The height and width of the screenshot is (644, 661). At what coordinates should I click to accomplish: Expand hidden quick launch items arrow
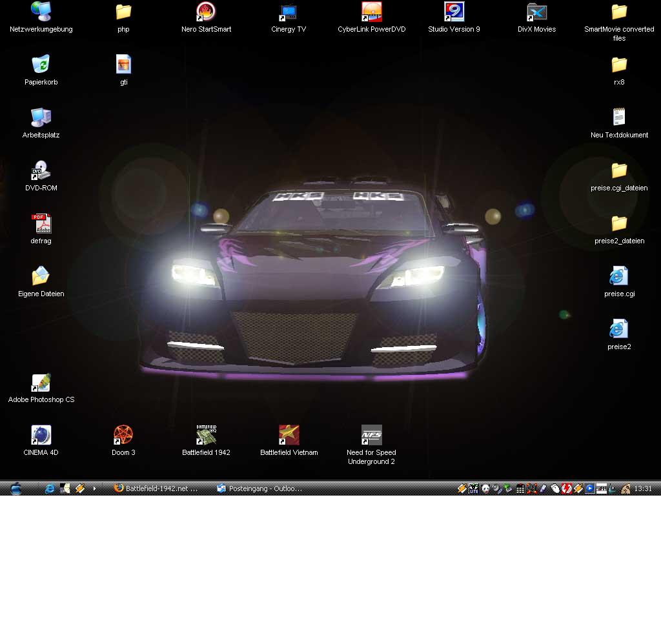tap(94, 488)
